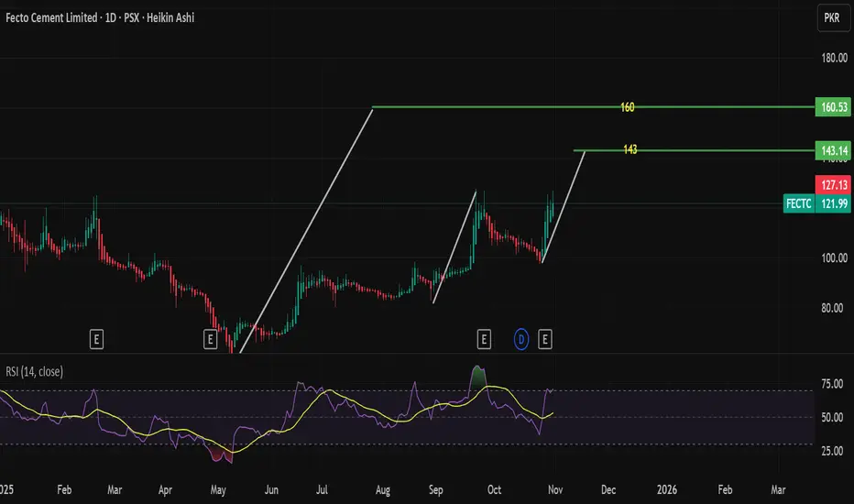Click the 2026 label on time axis
854x504 pixels.
(x=667, y=489)
